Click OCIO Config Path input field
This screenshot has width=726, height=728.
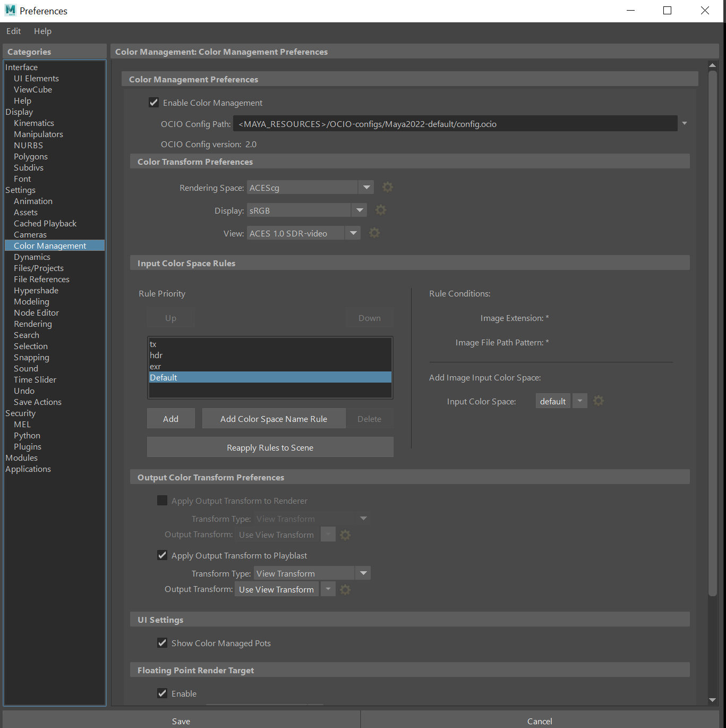pyautogui.click(x=455, y=124)
